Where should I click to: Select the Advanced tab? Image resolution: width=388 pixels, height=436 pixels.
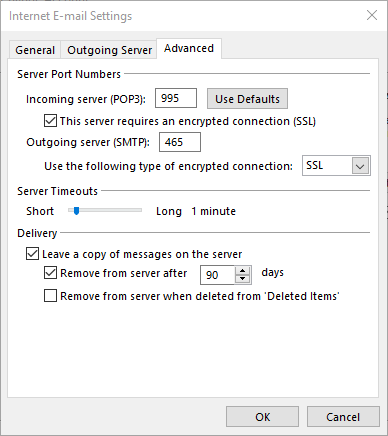click(189, 49)
